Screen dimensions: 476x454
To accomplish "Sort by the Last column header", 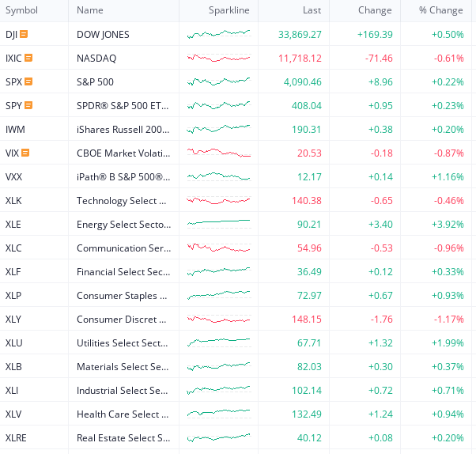I will pyautogui.click(x=312, y=10).
